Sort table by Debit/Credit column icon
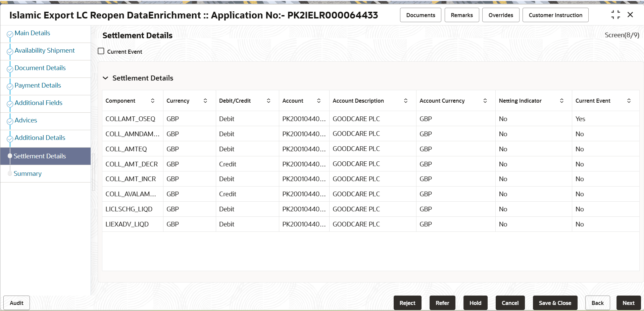This screenshot has height=311, width=644. tap(268, 101)
